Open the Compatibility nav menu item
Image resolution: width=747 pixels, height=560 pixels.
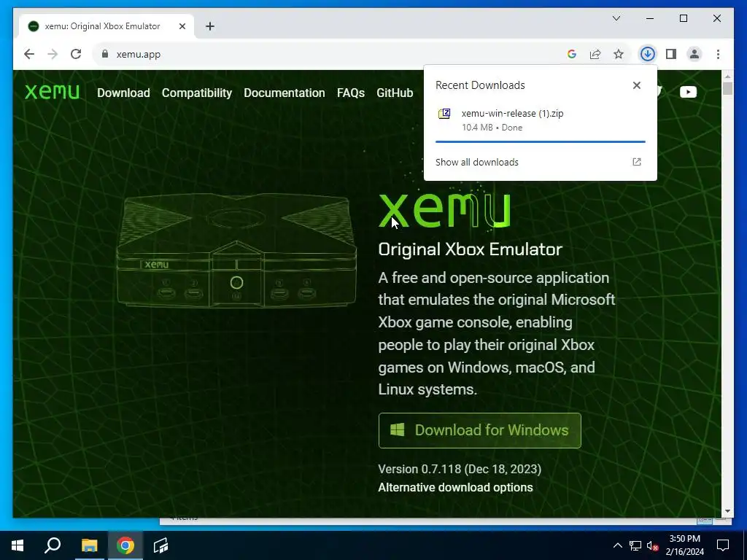pyautogui.click(x=197, y=93)
